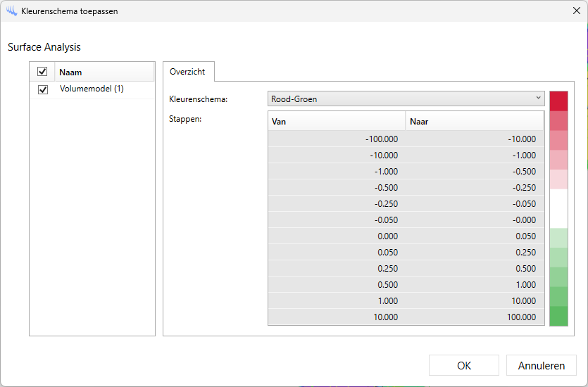Viewport: 588px width, 387px height.
Task: Switch to the Overzicht tab
Action: [x=187, y=72]
